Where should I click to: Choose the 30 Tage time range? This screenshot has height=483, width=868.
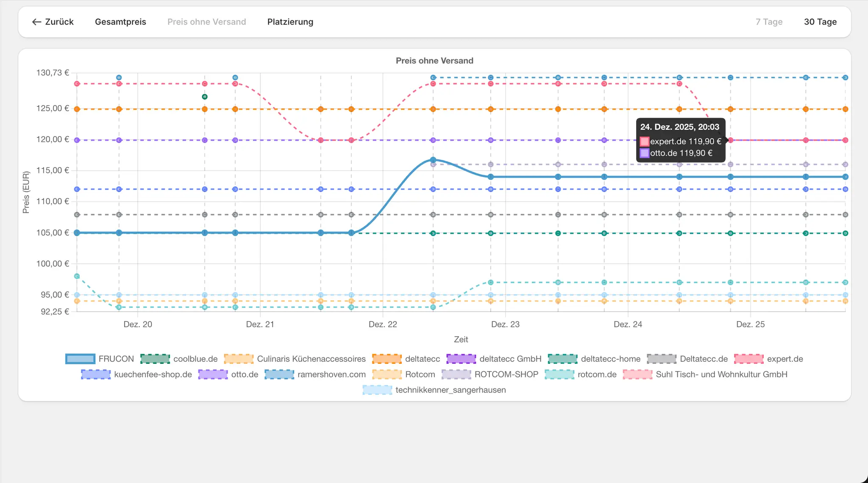coord(820,22)
